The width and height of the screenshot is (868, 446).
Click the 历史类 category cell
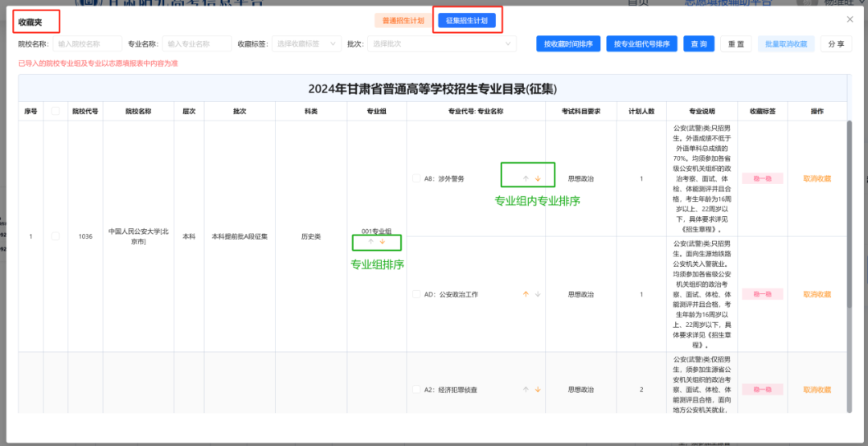click(311, 236)
